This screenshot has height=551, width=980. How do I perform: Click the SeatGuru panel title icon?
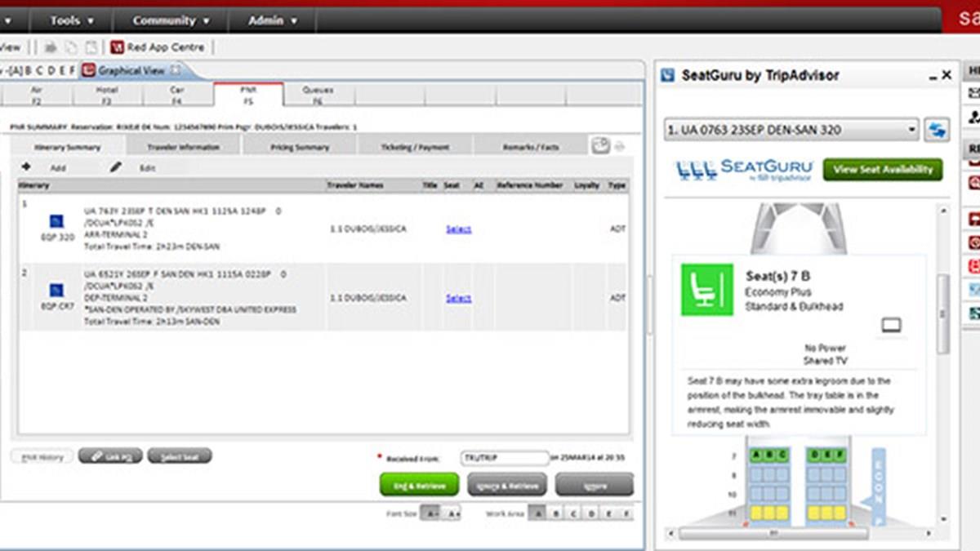pyautogui.click(x=666, y=75)
